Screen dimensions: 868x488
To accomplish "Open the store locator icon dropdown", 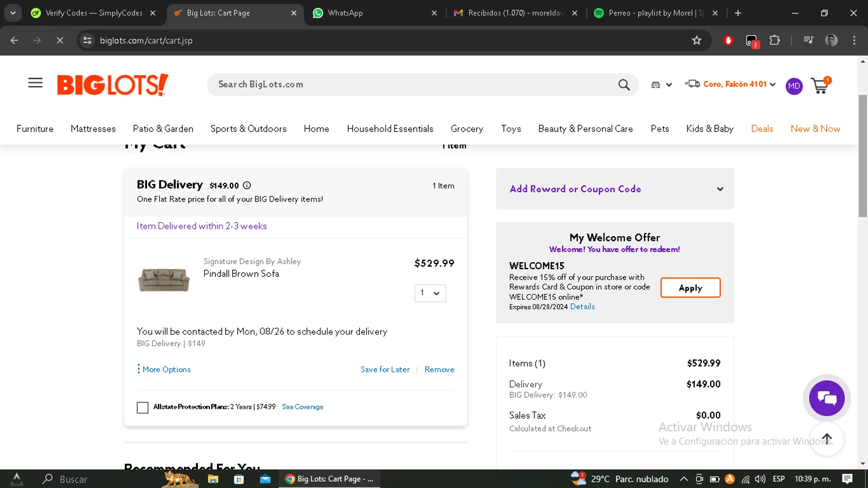I will pyautogui.click(x=661, y=85).
